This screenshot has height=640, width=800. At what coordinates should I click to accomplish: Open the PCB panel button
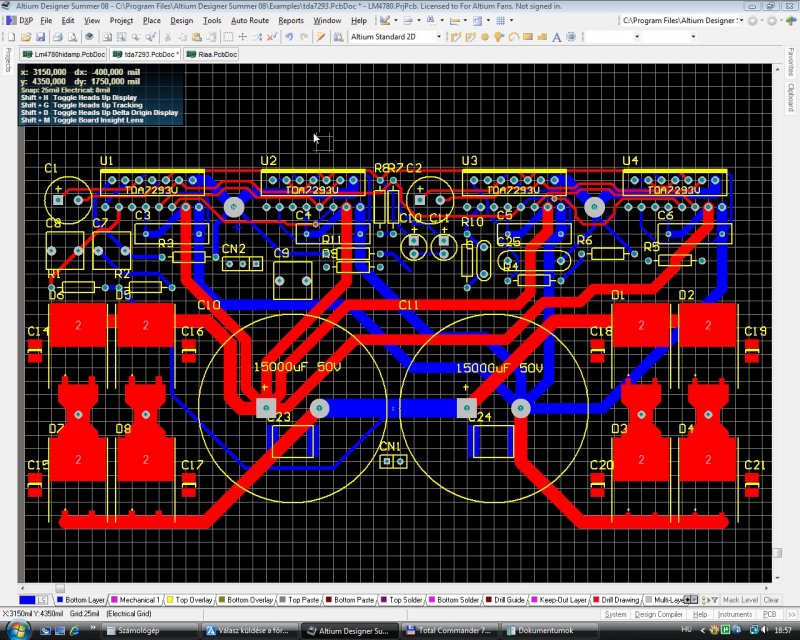pos(769,614)
